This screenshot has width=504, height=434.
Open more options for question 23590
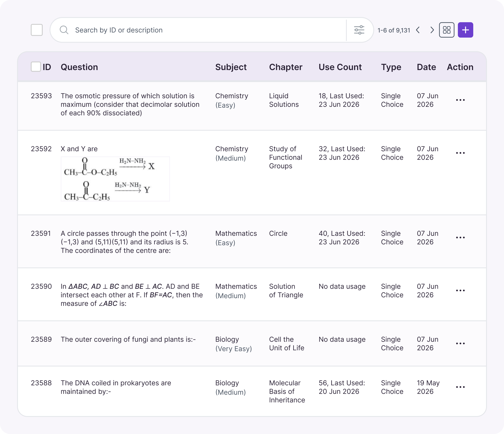460,290
